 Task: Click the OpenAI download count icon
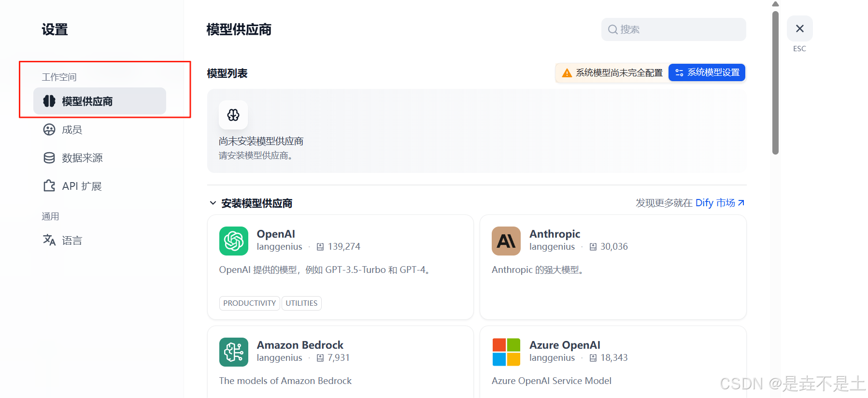coord(320,247)
